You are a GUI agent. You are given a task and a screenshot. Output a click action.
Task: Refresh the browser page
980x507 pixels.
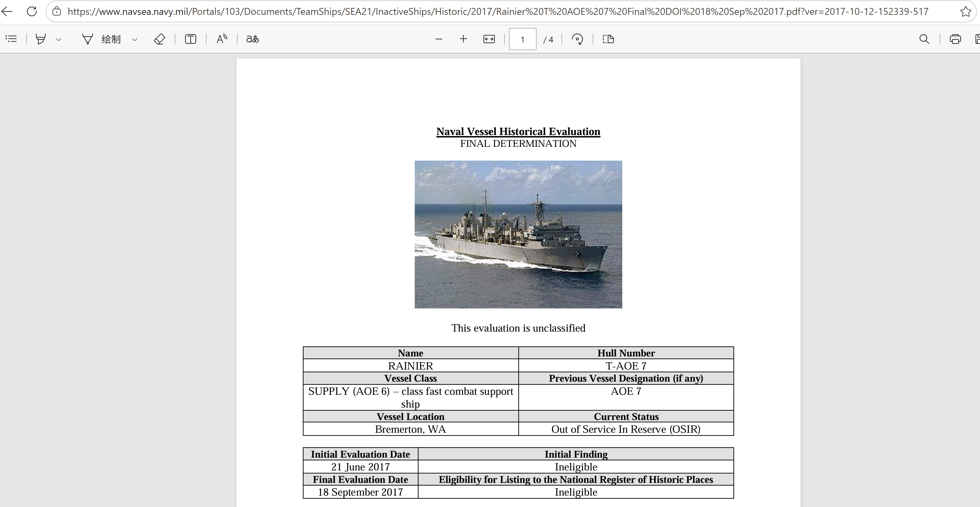tap(32, 11)
